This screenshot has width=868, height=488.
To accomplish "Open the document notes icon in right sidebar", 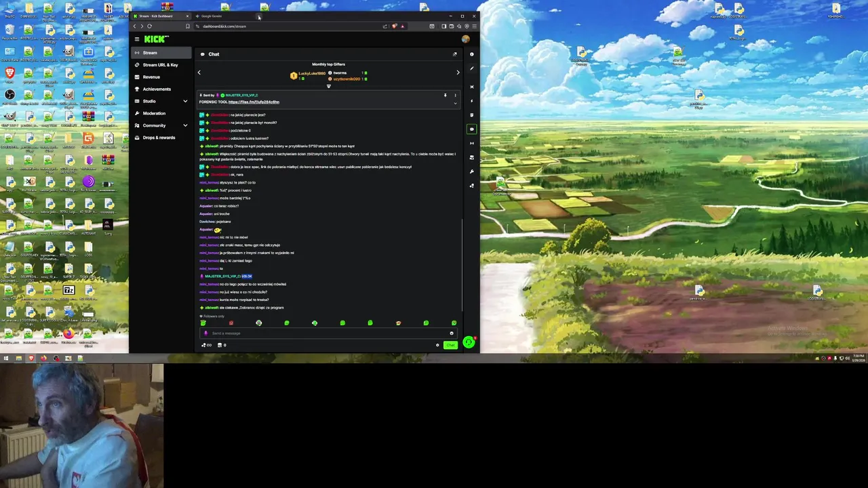I will tap(472, 115).
